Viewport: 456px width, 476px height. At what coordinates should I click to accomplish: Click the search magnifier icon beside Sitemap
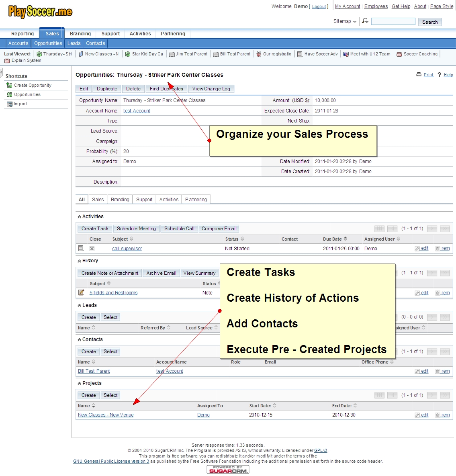(365, 21)
